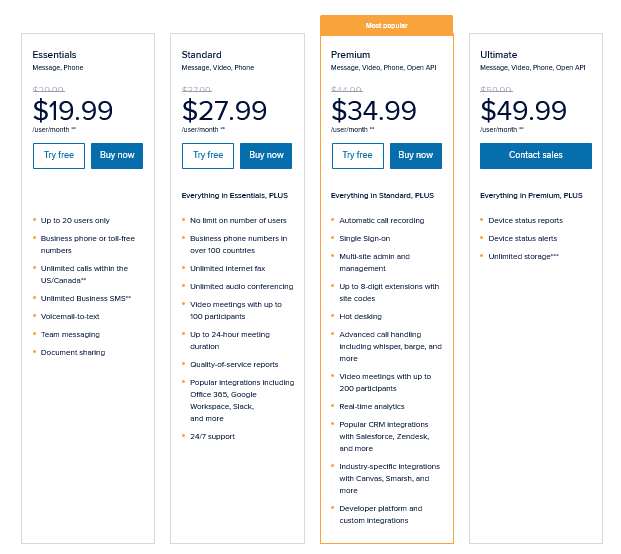Click the Device status reports item
The image size is (621, 554).
526,220
